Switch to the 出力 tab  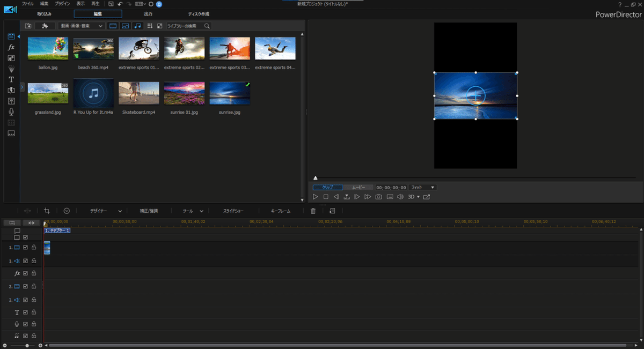[149, 14]
